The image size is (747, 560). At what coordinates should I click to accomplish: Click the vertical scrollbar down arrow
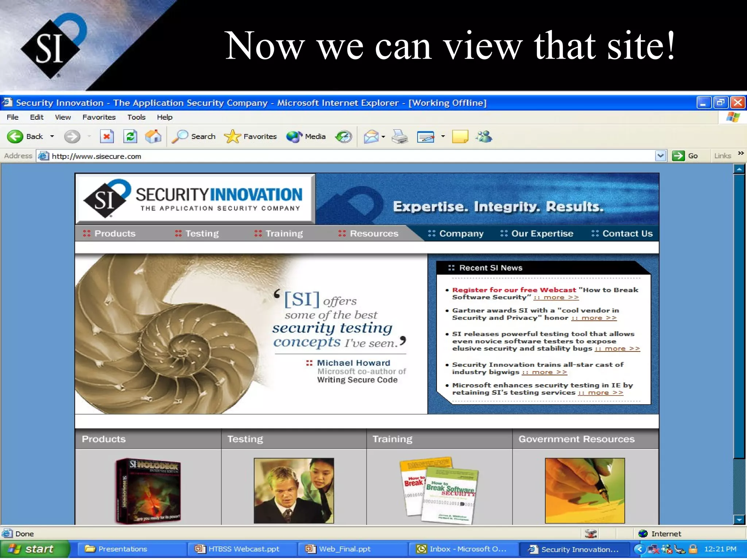pyautogui.click(x=739, y=520)
